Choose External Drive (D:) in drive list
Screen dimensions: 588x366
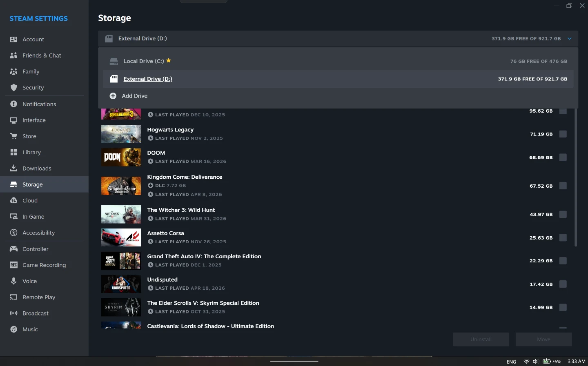point(338,79)
